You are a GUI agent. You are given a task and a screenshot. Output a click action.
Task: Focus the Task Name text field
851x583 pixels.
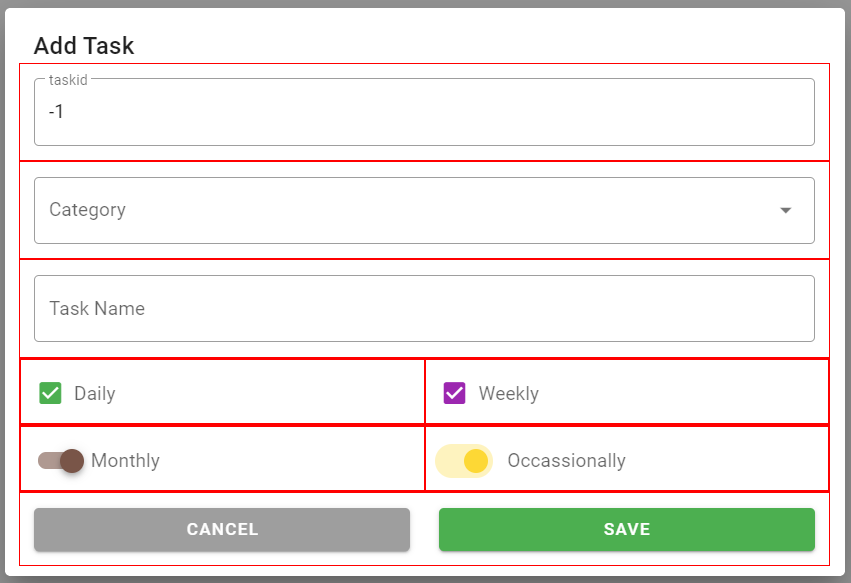point(424,308)
